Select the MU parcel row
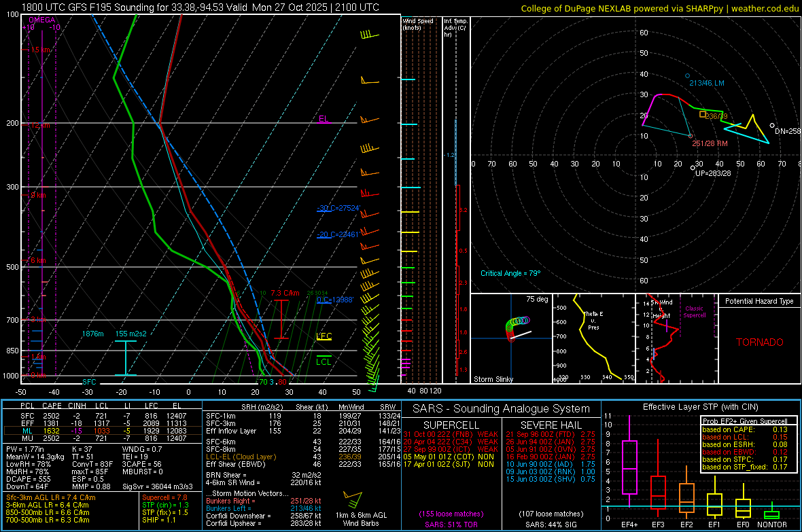The image size is (802, 532). point(103,438)
